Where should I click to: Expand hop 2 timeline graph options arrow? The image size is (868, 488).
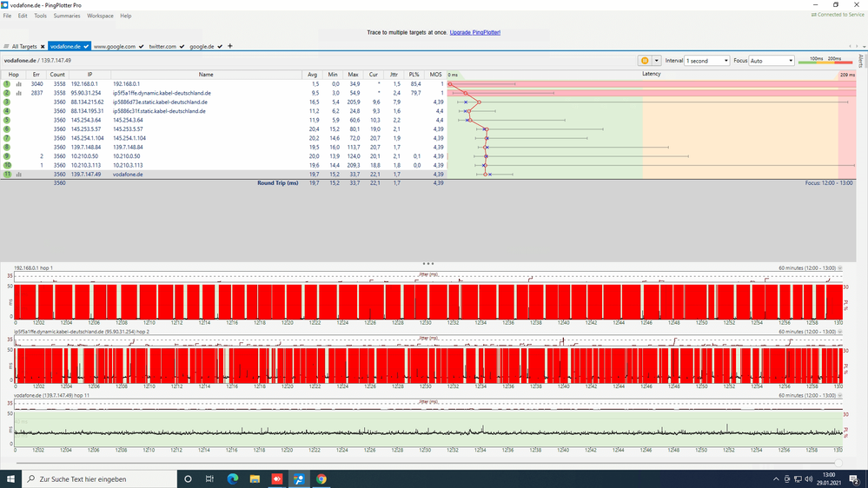click(840, 332)
